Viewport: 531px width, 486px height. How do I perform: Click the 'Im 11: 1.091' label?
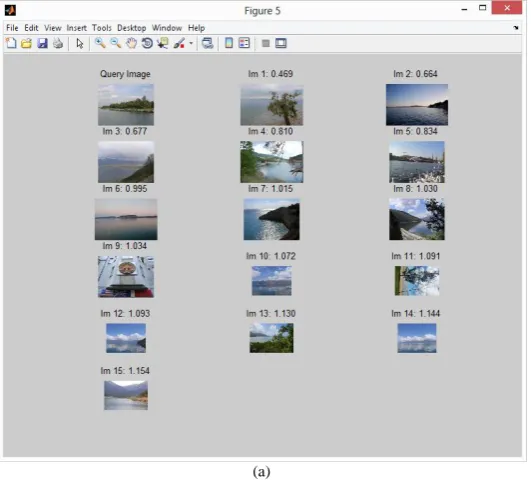coord(416,256)
